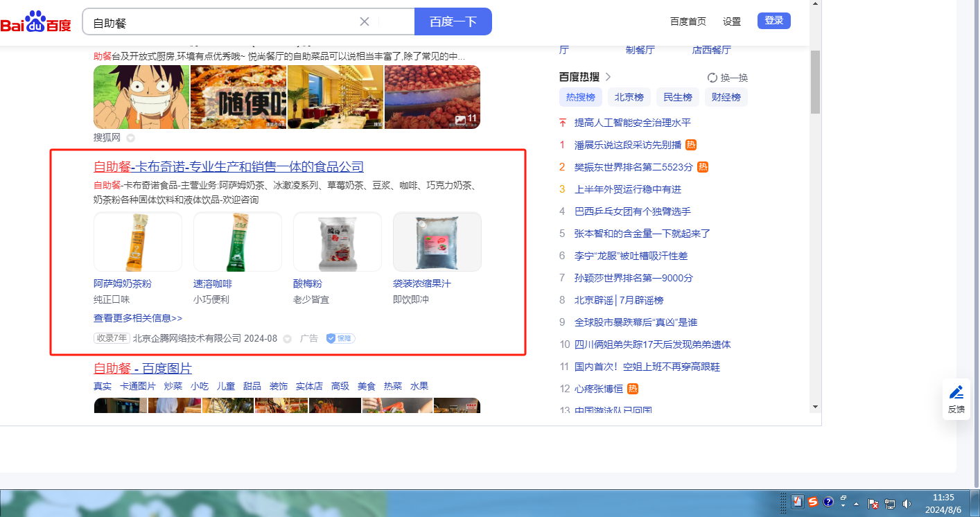
Task: Open hot search 全球股市暴跌幕后"真凶"是谁
Action: pos(636,322)
